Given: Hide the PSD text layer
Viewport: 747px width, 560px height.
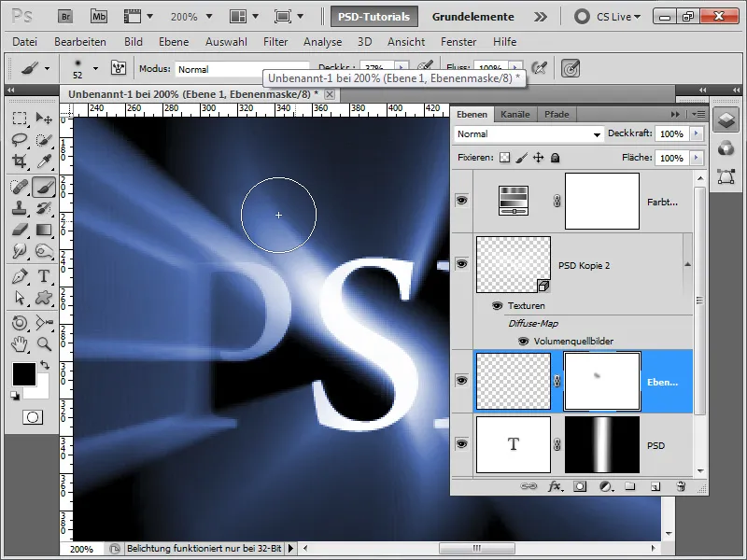Looking at the screenshot, I should click(461, 444).
